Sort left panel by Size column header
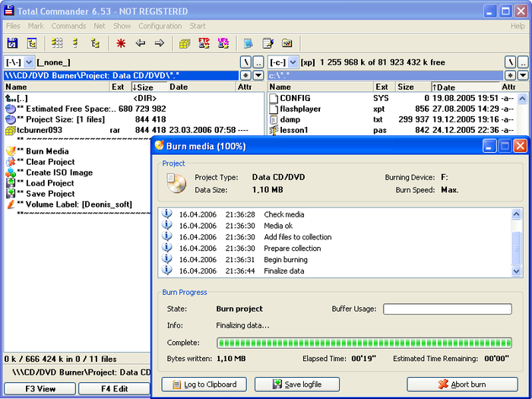The width and height of the screenshot is (532, 399). click(x=149, y=87)
